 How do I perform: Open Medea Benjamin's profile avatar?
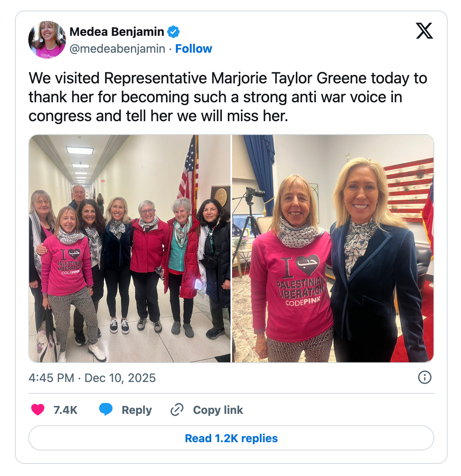47,40
